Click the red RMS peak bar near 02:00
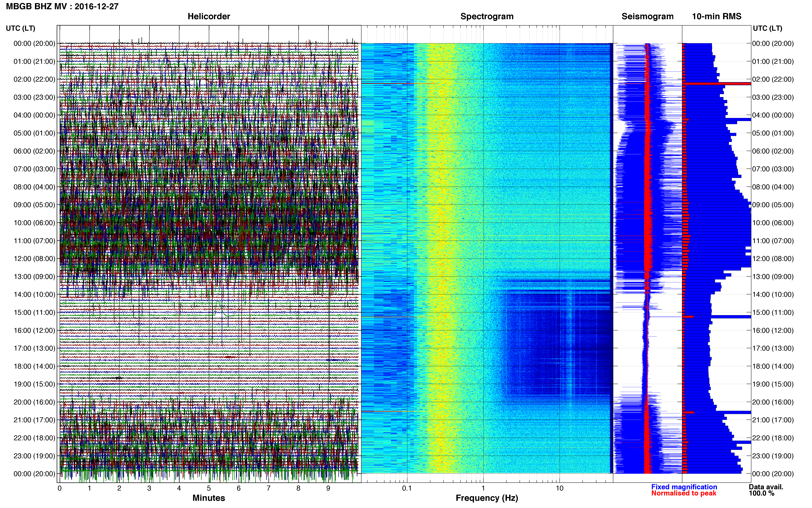This screenshot has height=508, width=812. (x=717, y=84)
